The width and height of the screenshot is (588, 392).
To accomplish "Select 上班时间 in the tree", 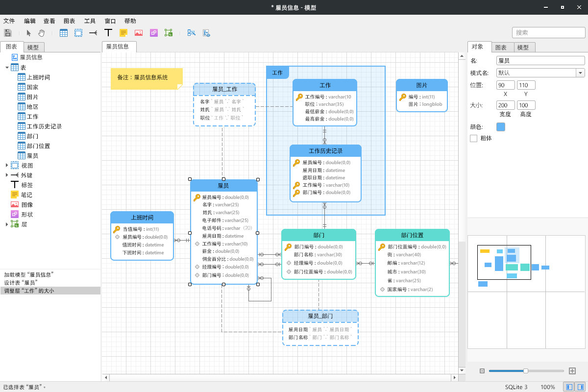I will 38,77.
